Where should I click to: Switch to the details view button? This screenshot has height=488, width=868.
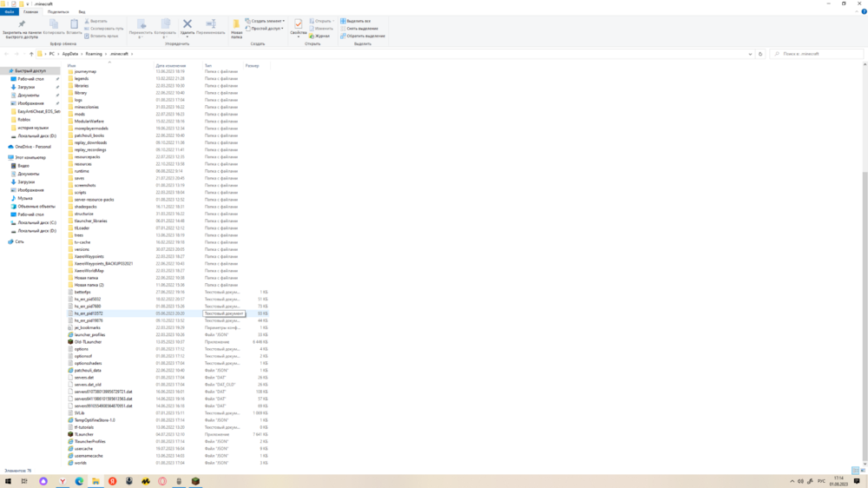coord(855,471)
